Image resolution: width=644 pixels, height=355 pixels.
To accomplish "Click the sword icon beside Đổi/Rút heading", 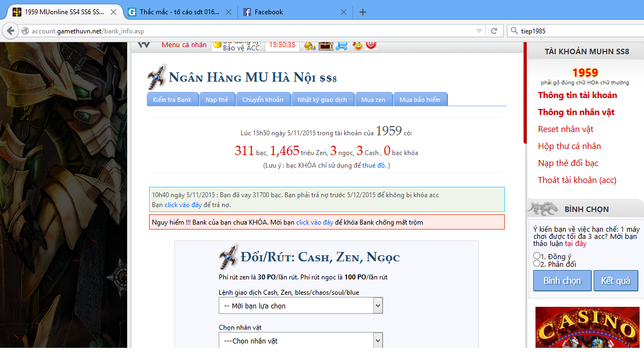I will point(228,256).
